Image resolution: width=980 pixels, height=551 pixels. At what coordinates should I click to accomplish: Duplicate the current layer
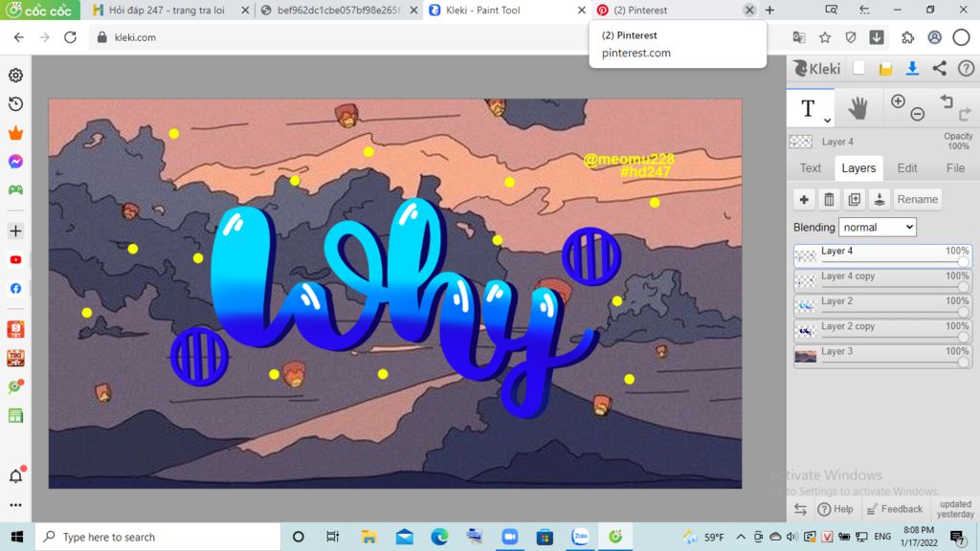854,199
